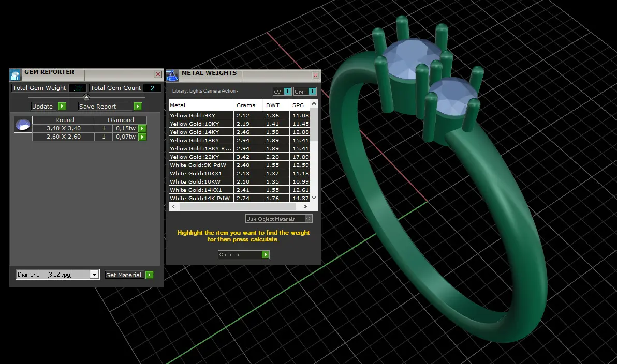The height and width of the screenshot is (364, 617).
Task: Click the green arrow next to Set Material
Action: [150, 275]
